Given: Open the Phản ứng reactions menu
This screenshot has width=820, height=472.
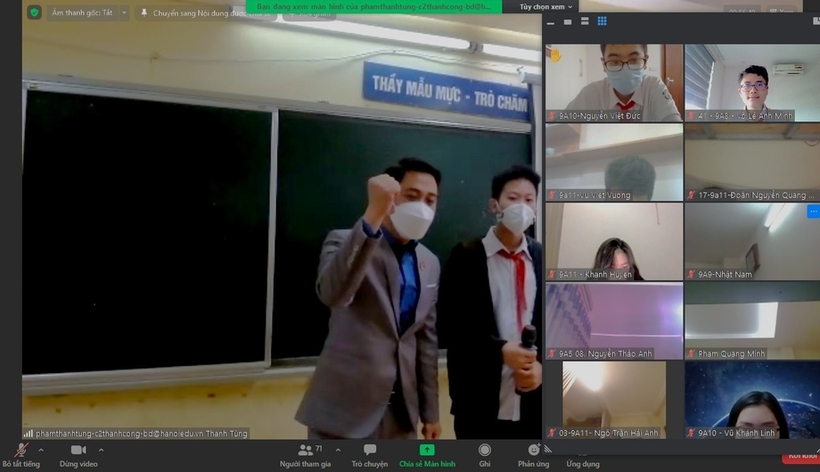Looking at the screenshot, I should point(533,452).
